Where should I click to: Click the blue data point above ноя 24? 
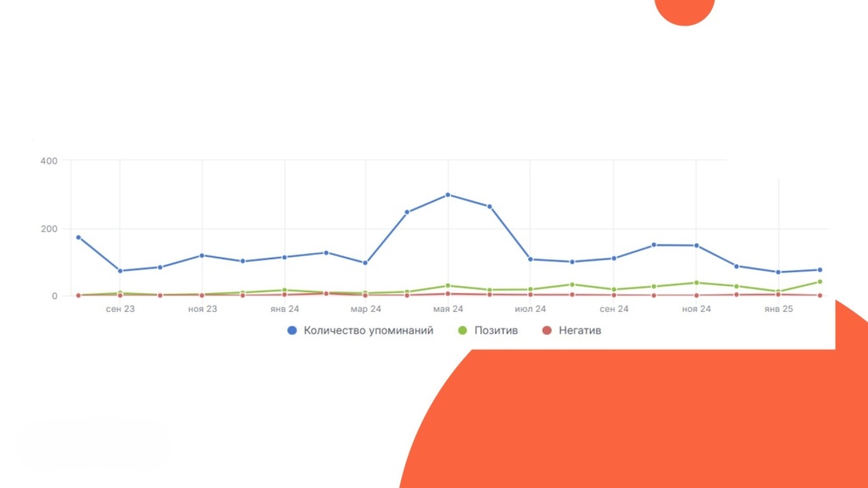(x=697, y=246)
